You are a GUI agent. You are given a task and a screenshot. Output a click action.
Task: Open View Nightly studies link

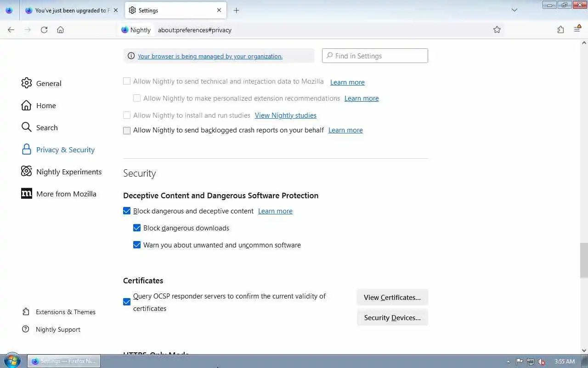(286, 115)
